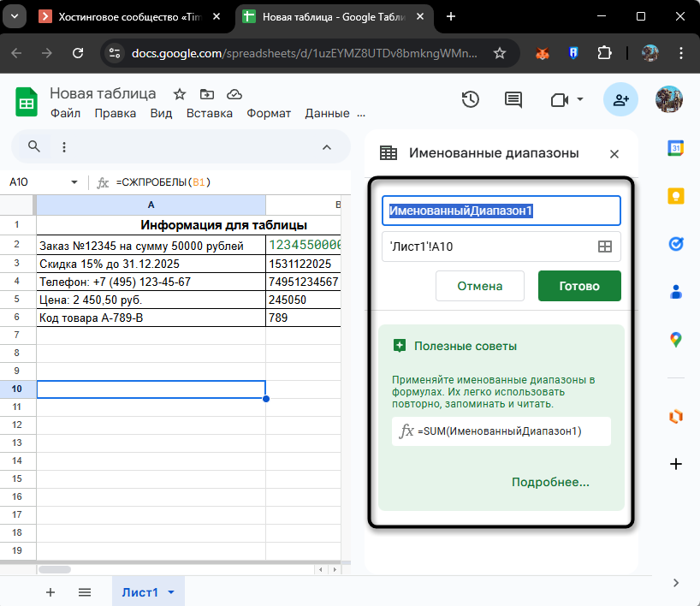Add a new sheet with plus icon
Image resolution: width=700 pixels, height=606 pixels.
(x=50, y=591)
